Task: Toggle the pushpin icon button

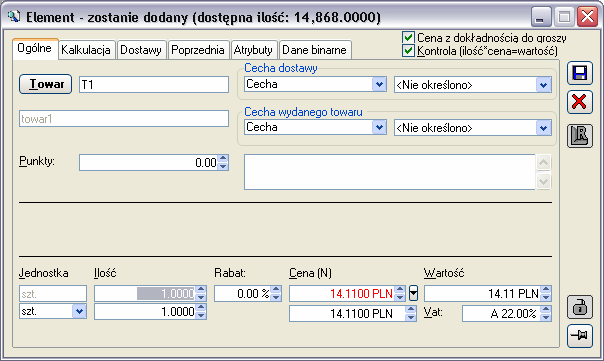Action: [x=579, y=336]
